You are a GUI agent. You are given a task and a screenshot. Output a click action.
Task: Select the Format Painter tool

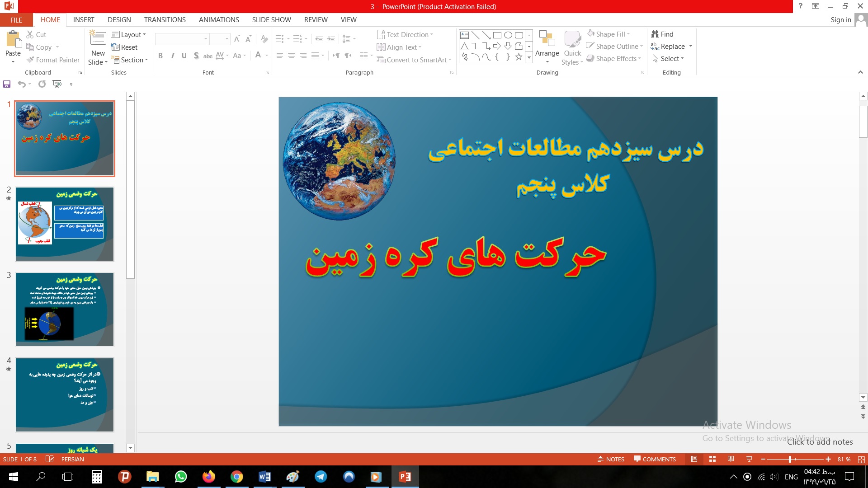[x=53, y=60]
